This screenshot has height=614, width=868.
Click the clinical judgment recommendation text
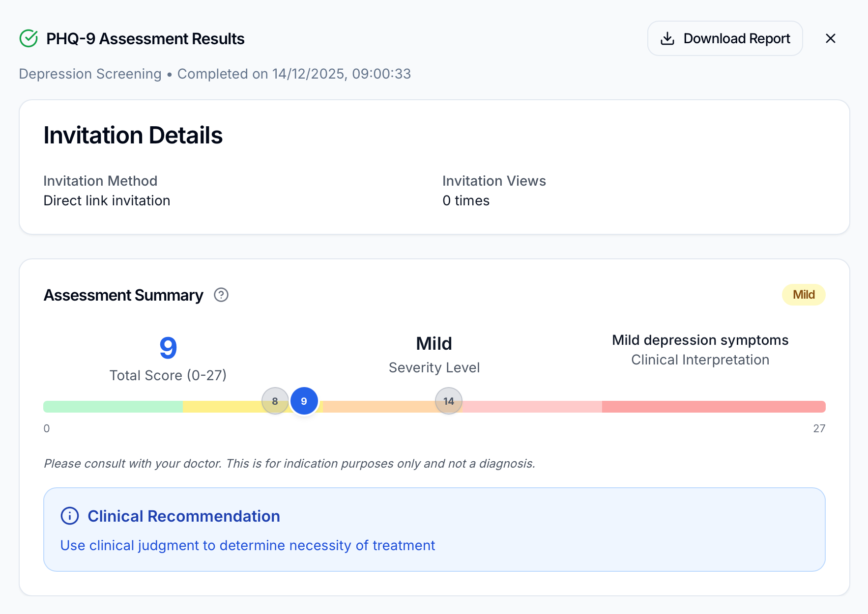click(247, 545)
